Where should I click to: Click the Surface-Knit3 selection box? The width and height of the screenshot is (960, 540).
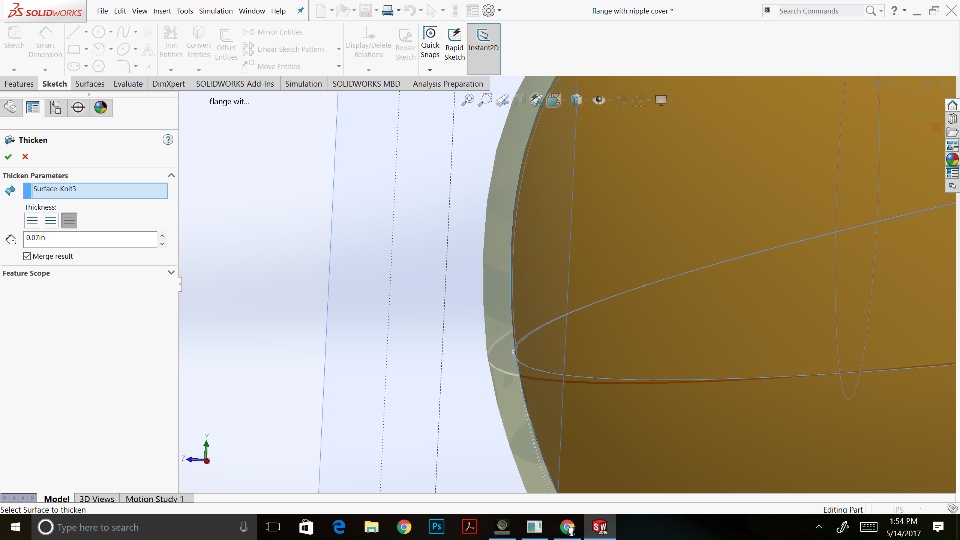pyautogui.click(x=96, y=190)
